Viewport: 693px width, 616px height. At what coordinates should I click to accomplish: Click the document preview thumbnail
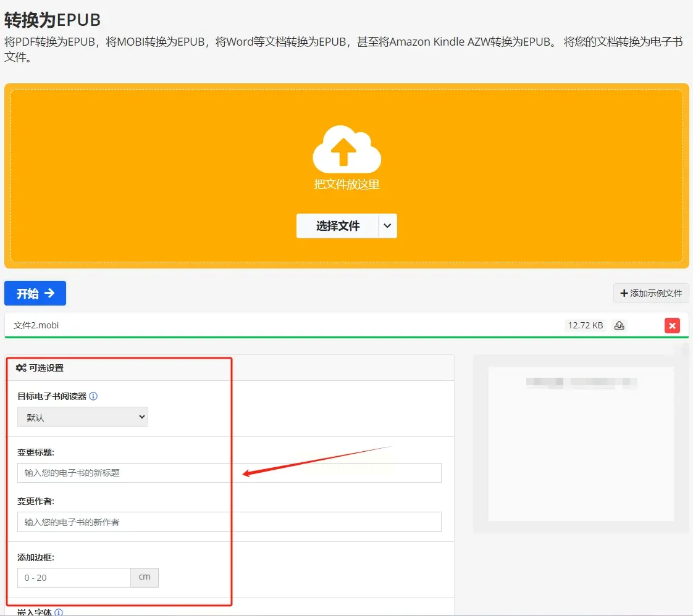(x=581, y=443)
